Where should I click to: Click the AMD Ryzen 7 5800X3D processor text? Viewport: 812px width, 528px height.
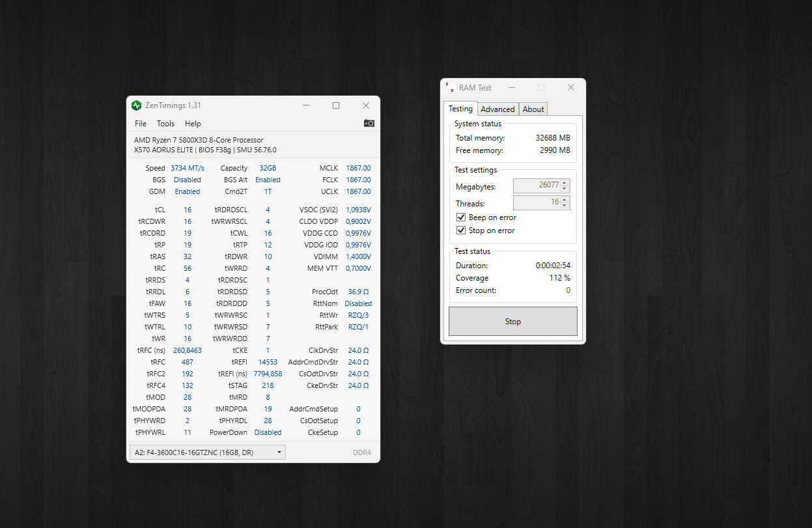click(x=199, y=140)
